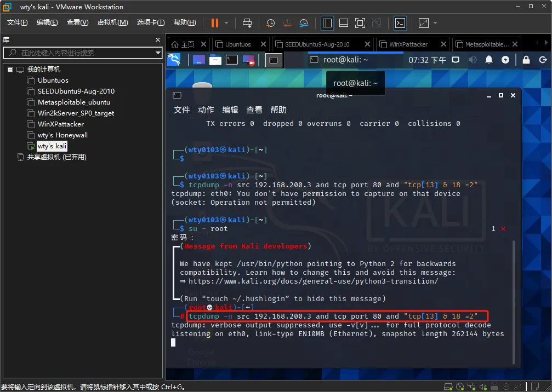Click the terminal window vertical scrollbar

point(514,302)
